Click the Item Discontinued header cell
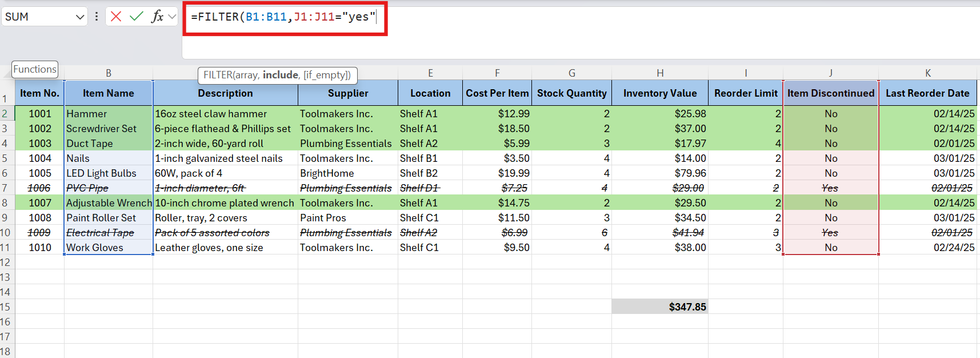The height and width of the screenshot is (358, 980). coord(831,93)
